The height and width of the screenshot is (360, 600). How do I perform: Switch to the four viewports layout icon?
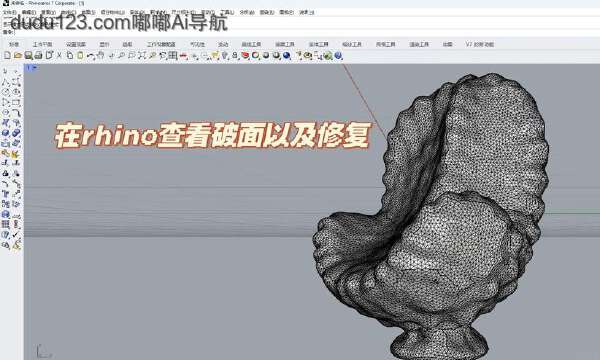[x=173, y=56]
